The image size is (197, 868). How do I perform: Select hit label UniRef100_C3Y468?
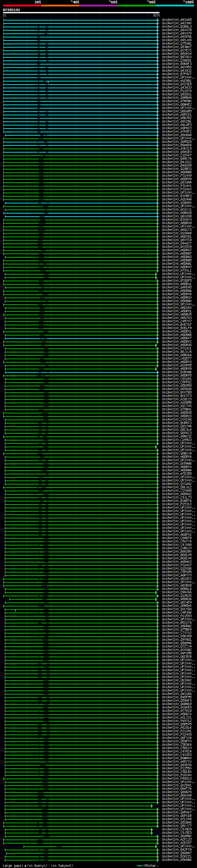176,491
